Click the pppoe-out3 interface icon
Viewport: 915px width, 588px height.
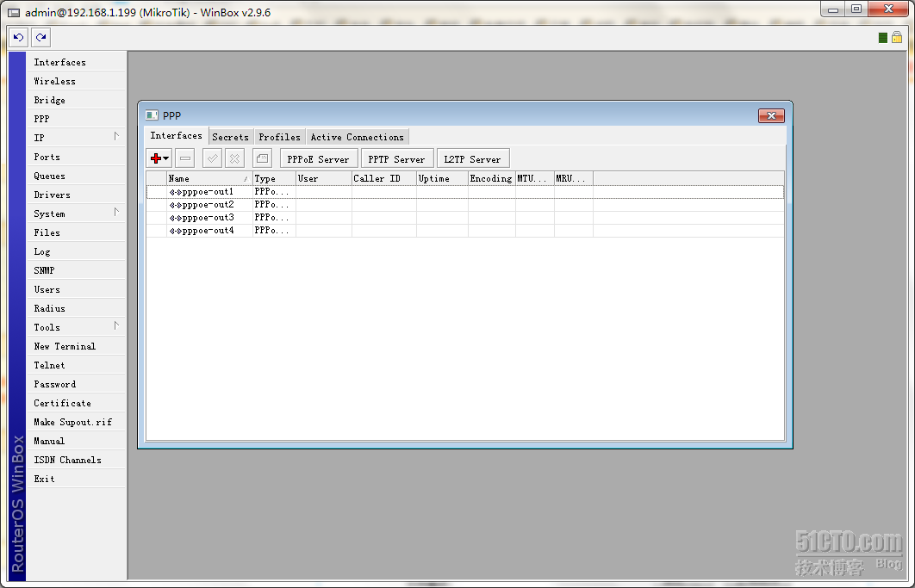[175, 218]
